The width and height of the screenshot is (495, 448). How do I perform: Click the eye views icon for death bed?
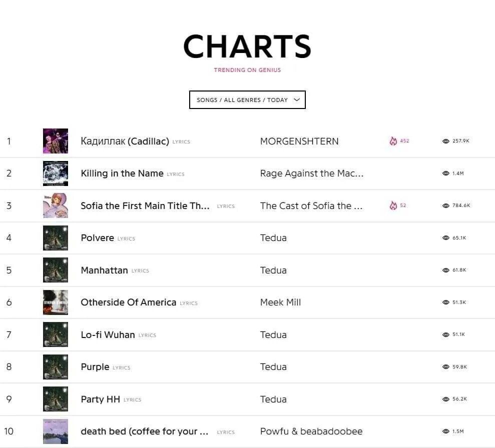pyautogui.click(x=445, y=431)
